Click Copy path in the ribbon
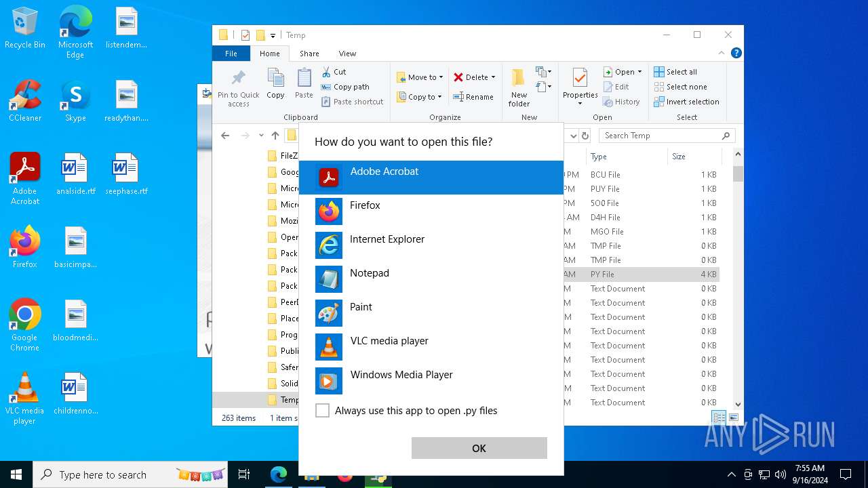 345,87
